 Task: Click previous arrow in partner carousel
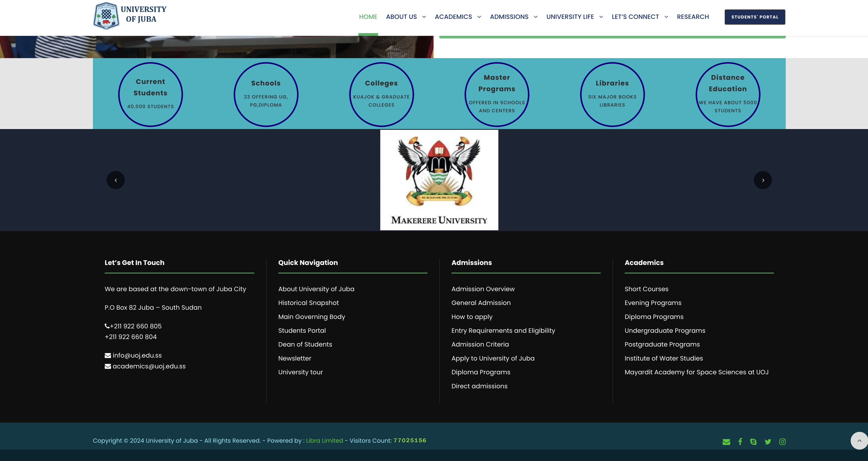(x=116, y=180)
